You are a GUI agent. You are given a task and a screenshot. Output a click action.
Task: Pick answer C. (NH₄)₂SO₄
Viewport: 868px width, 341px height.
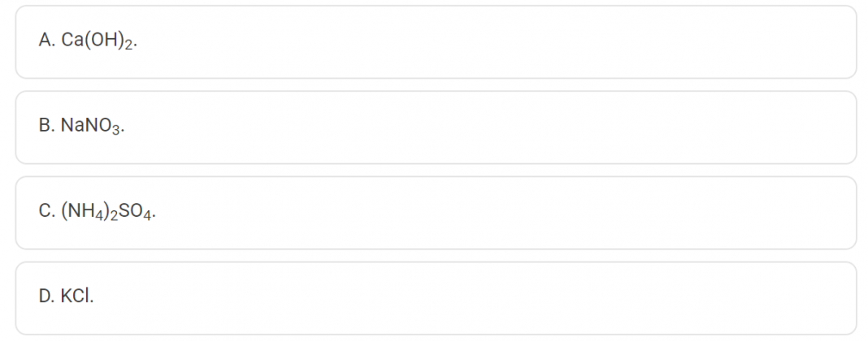(x=435, y=213)
